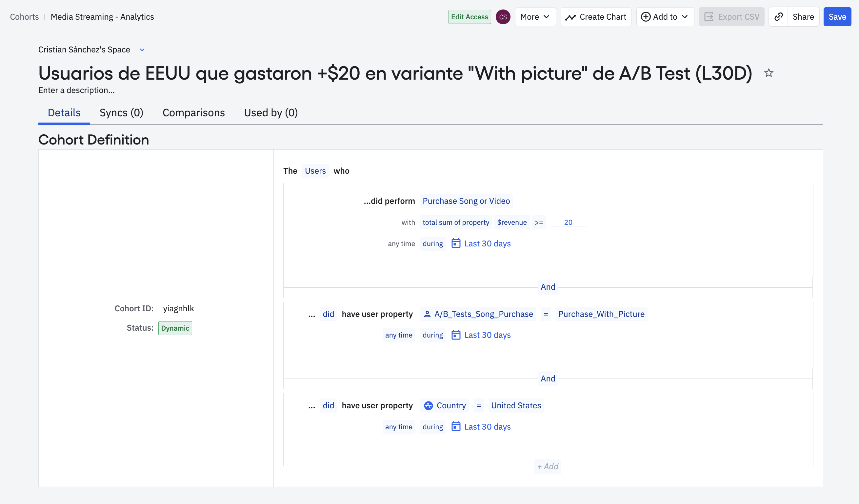859x504 pixels.
Task: Switch to the Syncs (0) tab
Action: click(121, 113)
